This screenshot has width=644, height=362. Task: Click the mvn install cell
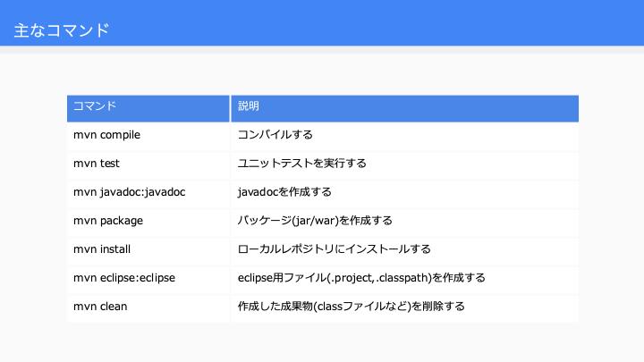[x=148, y=251]
